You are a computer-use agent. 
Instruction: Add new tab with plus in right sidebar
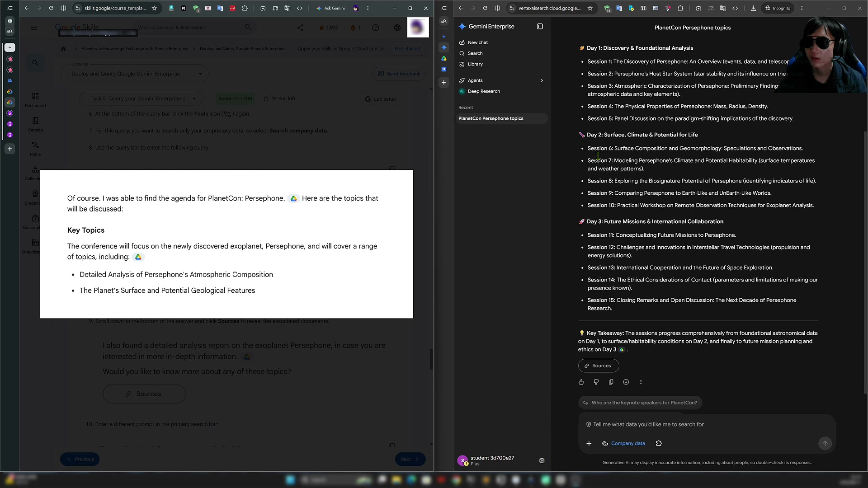(444, 83)
